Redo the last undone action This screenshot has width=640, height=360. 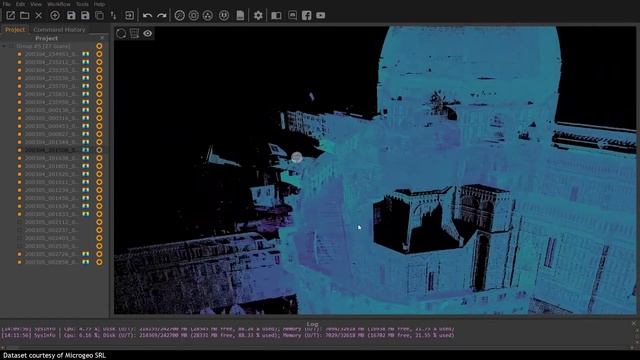coord(162,16)
